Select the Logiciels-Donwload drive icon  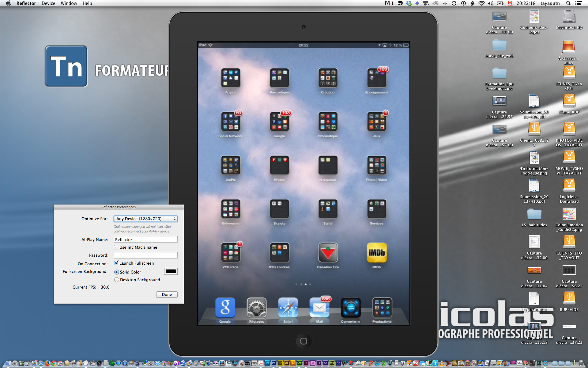coord(569,186)
